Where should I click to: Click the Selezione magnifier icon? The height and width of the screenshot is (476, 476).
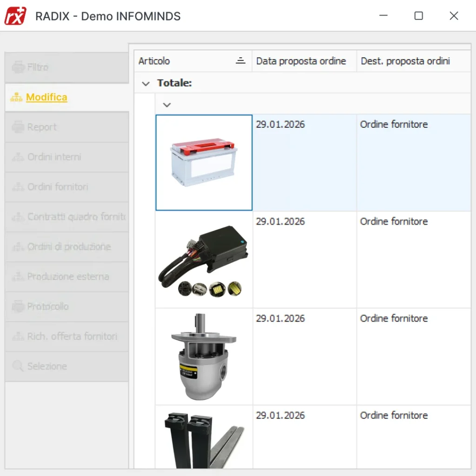[18, 366]
